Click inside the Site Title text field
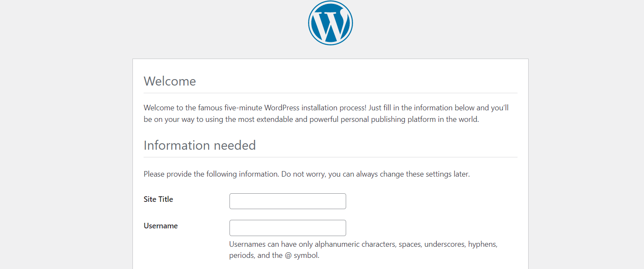The width and height of the screenshot is (644, 269). (x=288, y=201)
